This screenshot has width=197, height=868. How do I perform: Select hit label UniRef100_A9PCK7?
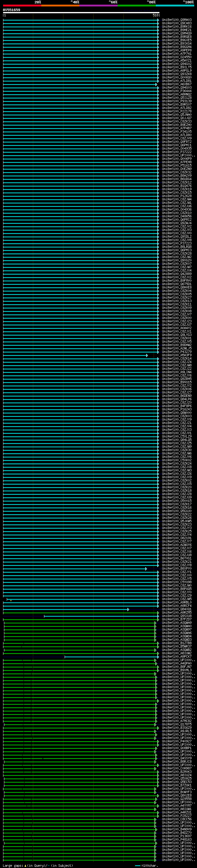coord(177,657)
